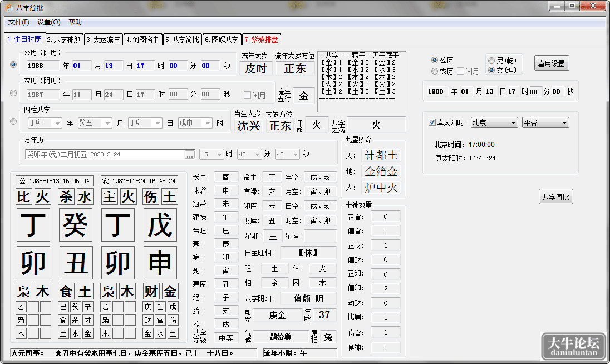Image resolution: width=610 pixels, height=364 pixels.
Task: Click the 八字简批 button on the right
Action: [x=555, y=197]
